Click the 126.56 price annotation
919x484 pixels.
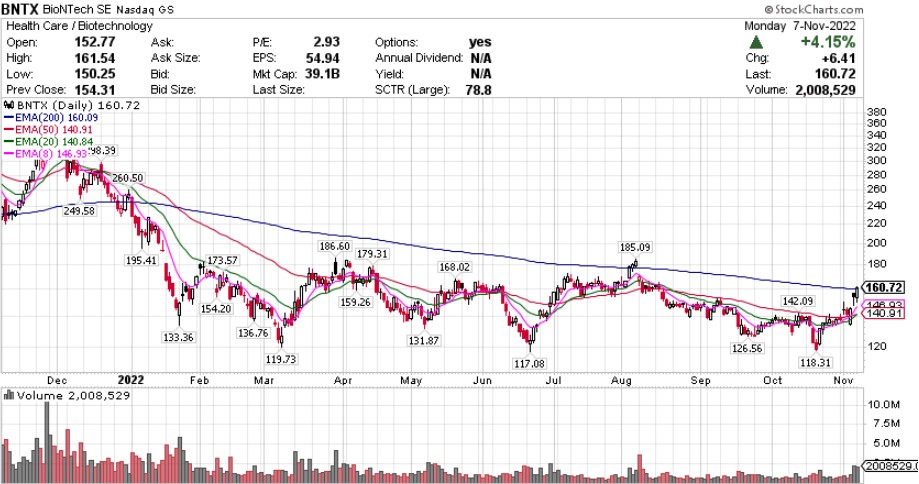click(747, 348)
